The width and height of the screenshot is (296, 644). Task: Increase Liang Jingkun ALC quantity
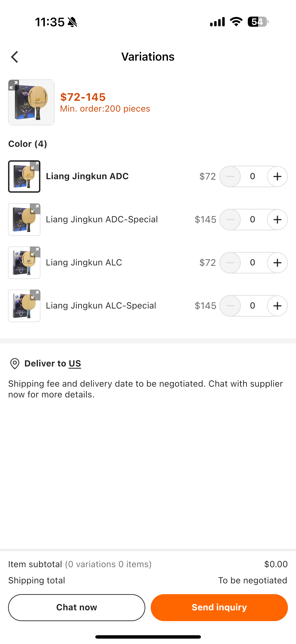277,263
